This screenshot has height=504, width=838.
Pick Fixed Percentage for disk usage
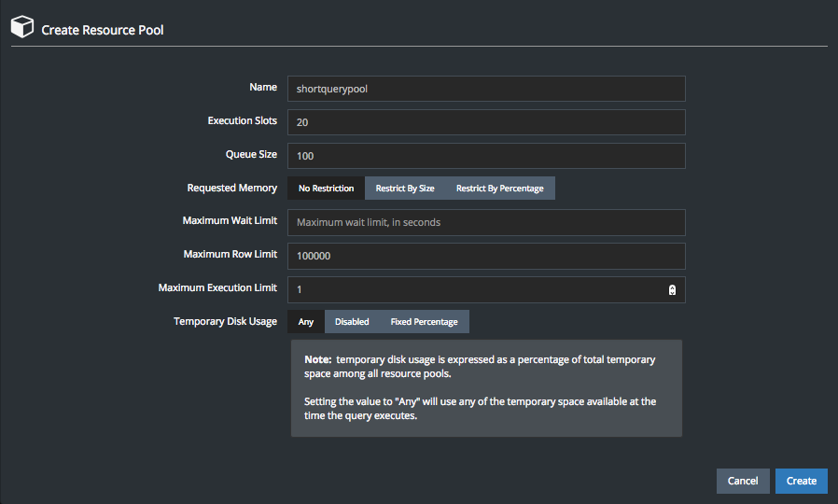click(x=424, y=322)
